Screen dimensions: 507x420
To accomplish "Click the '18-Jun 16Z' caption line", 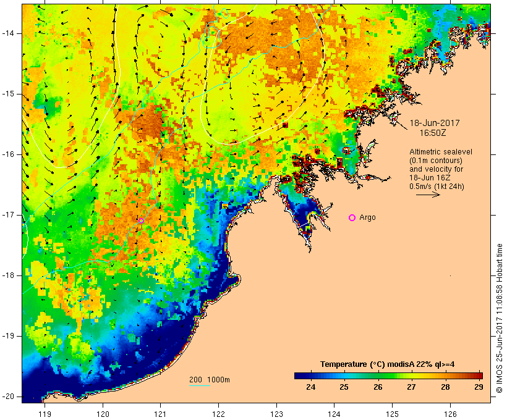I will (x=430, y=178).
